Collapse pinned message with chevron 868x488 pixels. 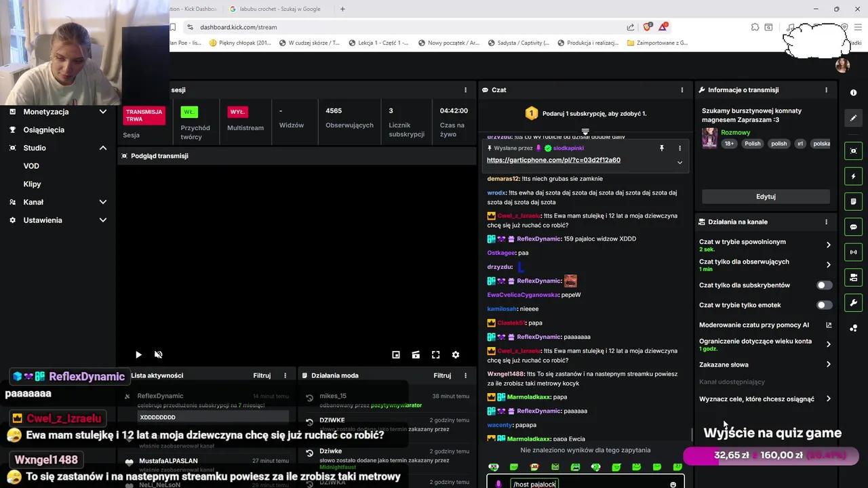[x=679, y=163]
